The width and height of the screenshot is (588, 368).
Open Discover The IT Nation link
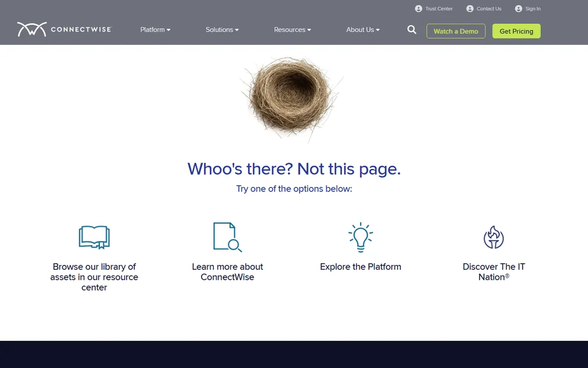coord(493,272)
